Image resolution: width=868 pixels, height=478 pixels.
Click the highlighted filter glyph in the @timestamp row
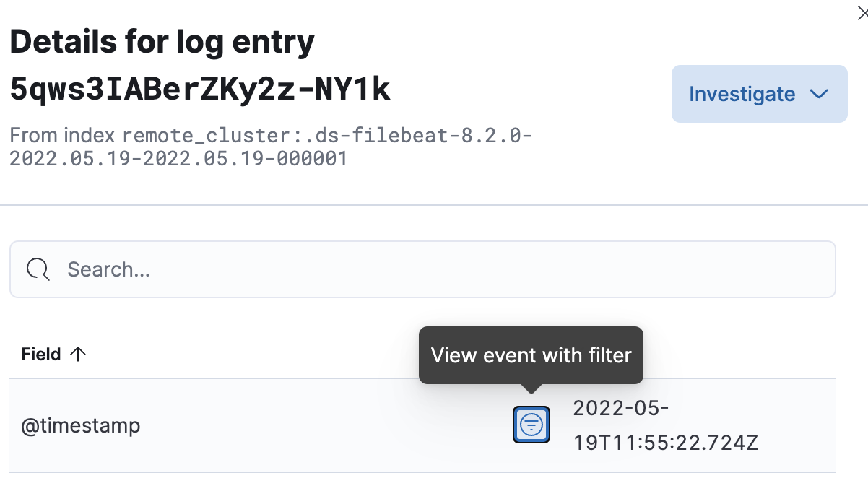(x=531, y=425)
